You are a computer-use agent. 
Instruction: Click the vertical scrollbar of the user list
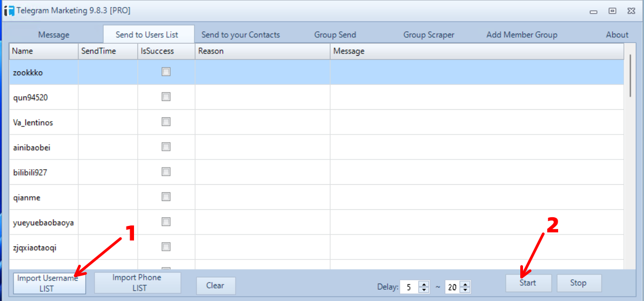(629, 76)
